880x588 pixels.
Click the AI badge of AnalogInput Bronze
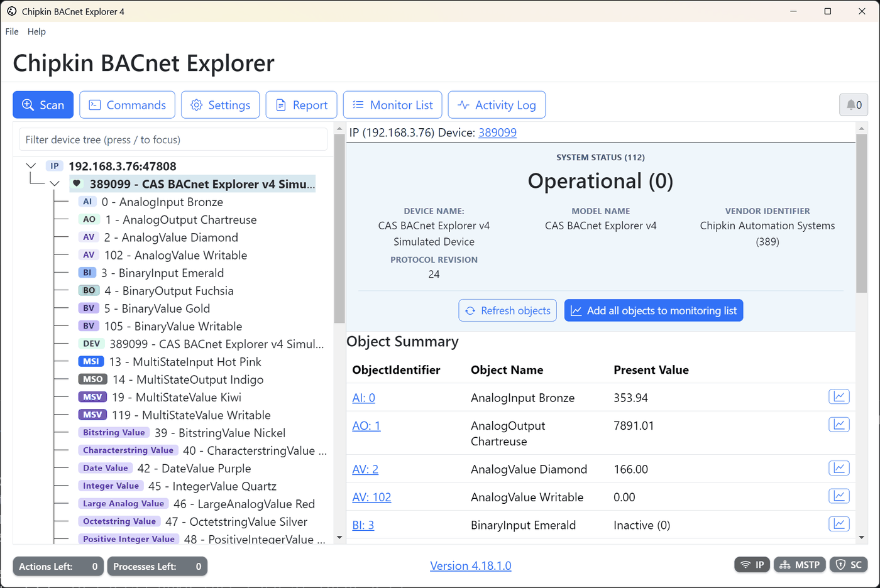coord(87,202)
